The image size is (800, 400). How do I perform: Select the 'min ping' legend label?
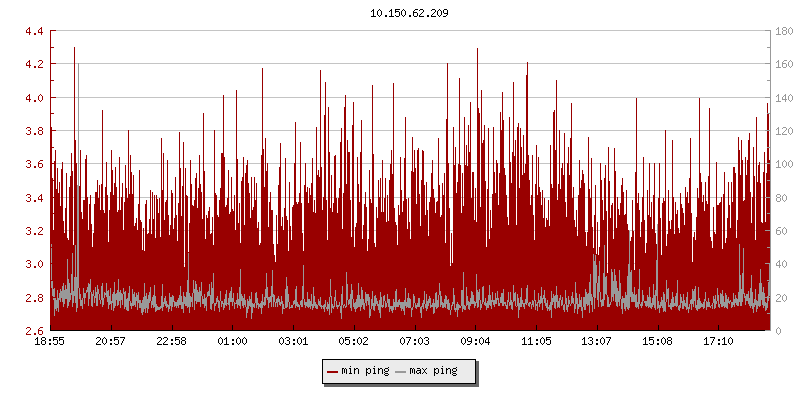pos(365,371)
